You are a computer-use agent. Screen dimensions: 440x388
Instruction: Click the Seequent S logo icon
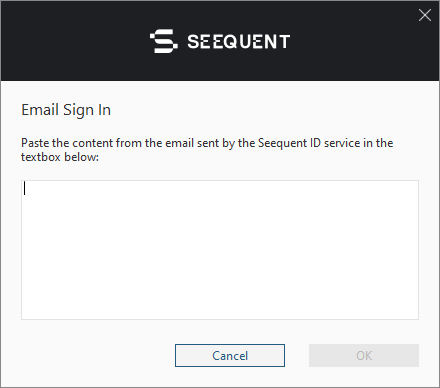pyautogui.click(x=163, y=41)
